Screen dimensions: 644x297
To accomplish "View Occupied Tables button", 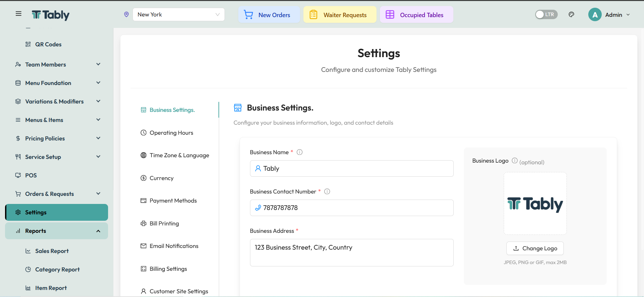I will [416, 14].
